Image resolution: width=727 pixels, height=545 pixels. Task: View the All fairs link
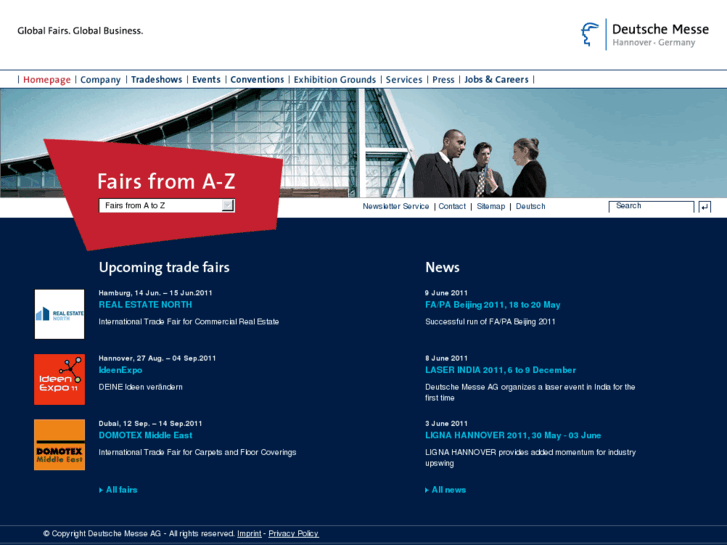(x=119, y=490)
